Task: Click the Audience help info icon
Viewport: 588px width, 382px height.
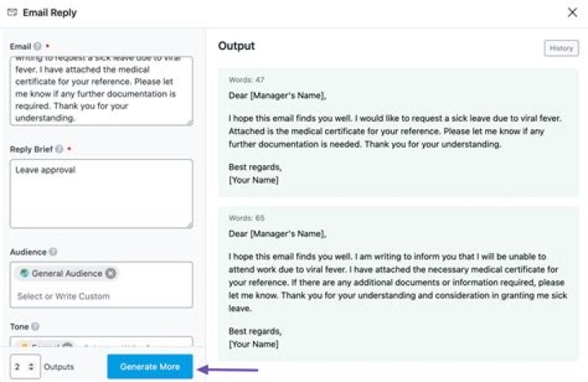Action: [x=53, y=252]
